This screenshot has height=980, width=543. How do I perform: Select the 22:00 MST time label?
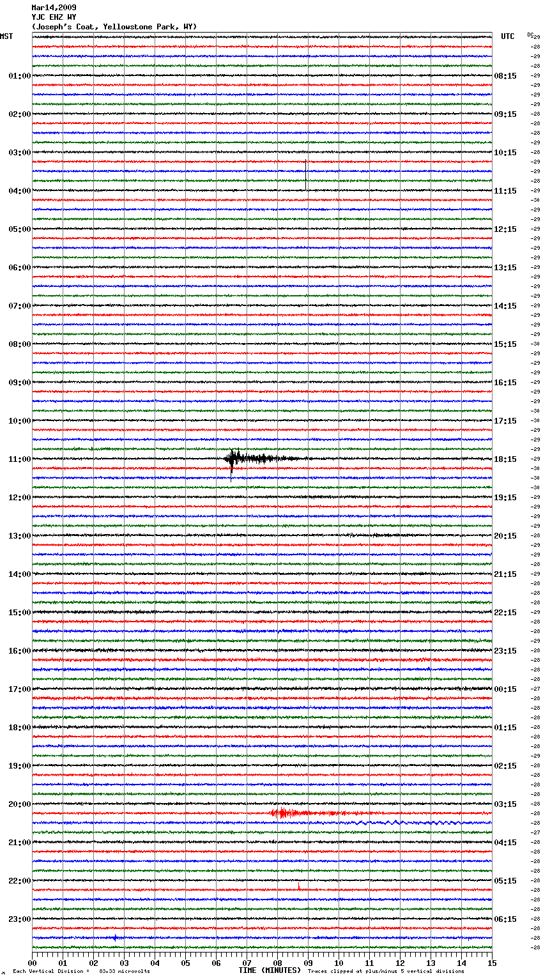click(x=20, y=881)
